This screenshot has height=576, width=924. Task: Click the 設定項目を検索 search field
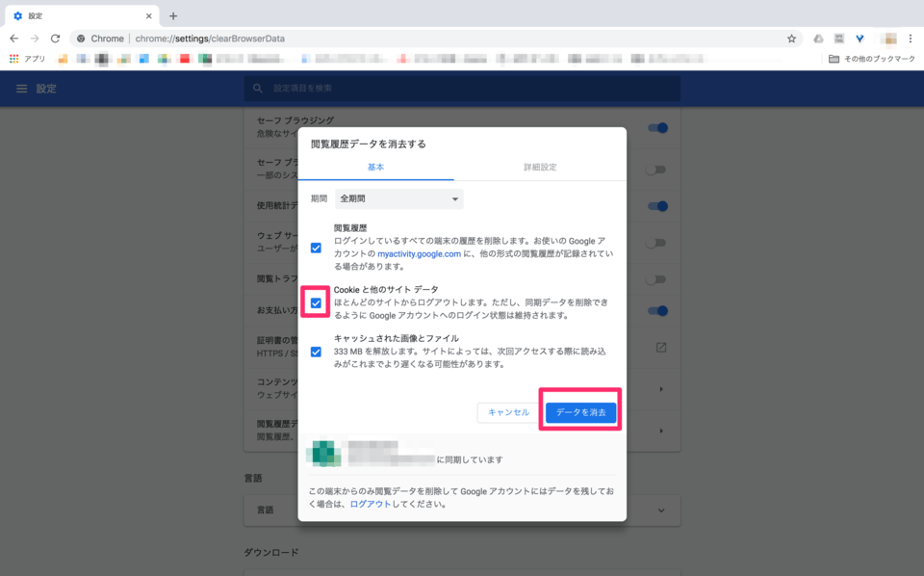tap(462, 88)
